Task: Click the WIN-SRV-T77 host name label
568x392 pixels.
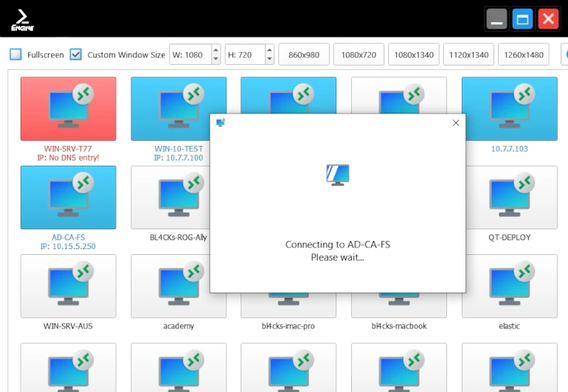Action: point(68,148)
